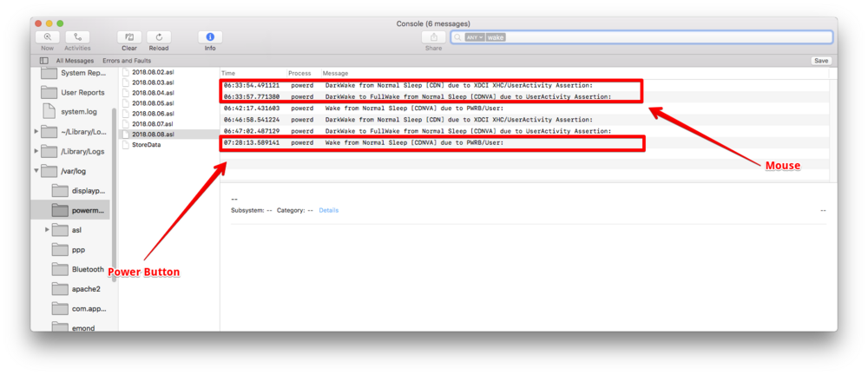Viewport: 868px width, 375px height.
Task: Switch to All Messages filter
Action: click(x=75, y=61)
